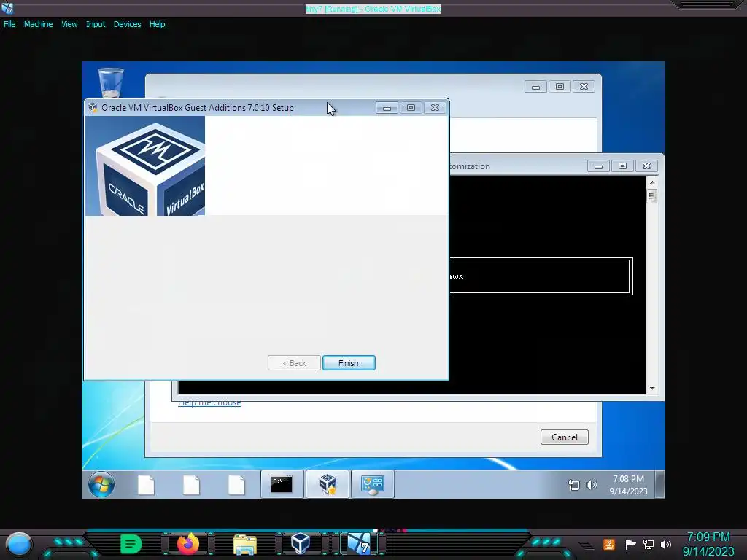The width and height of the screenshot is (747, 560).
Task: Open the Machine menu
Action: (x=38, y=24)
